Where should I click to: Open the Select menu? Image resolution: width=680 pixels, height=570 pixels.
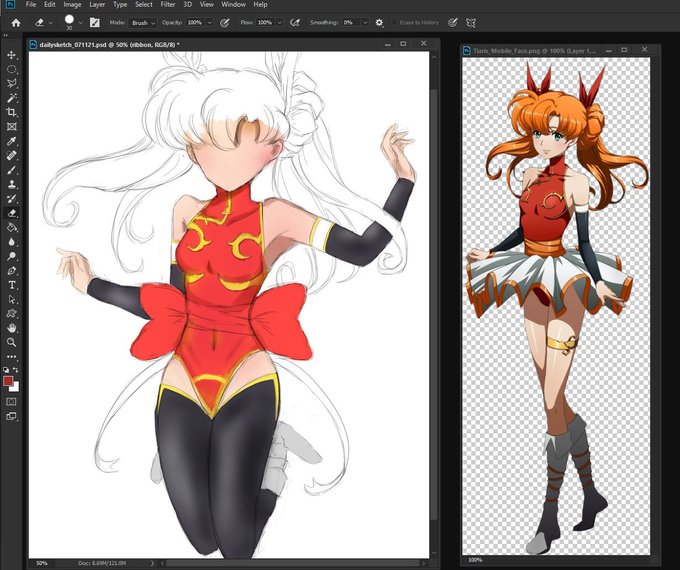144,5
